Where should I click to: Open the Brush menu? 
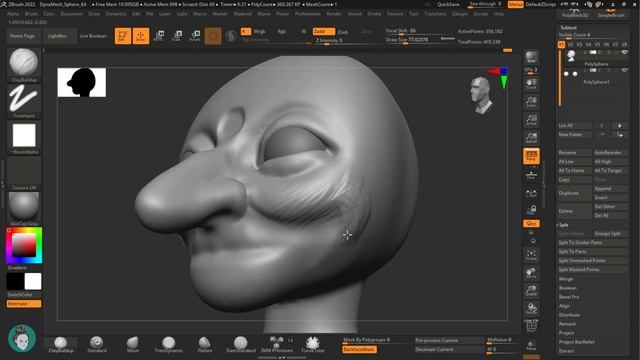31,14
